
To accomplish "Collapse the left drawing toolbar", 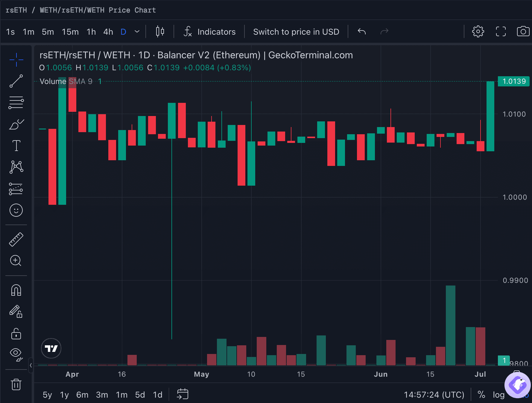I will coord(31,365).
